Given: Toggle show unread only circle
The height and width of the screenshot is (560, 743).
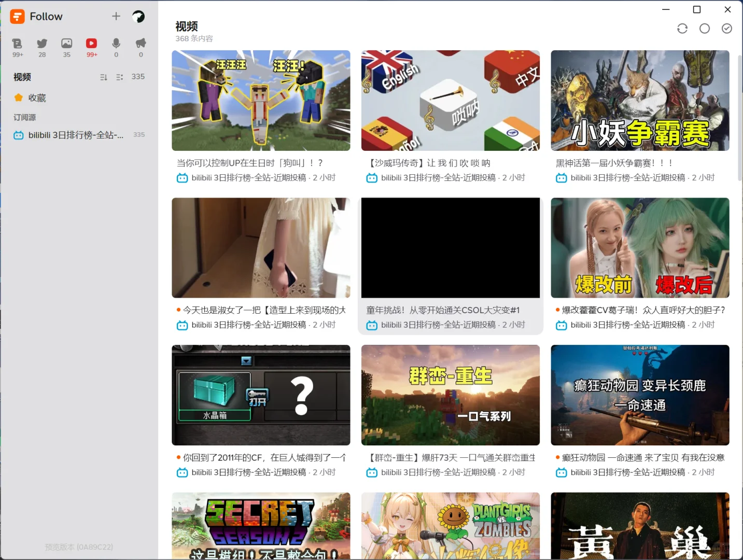Looking at the screenshot, I should coord(705,29).
